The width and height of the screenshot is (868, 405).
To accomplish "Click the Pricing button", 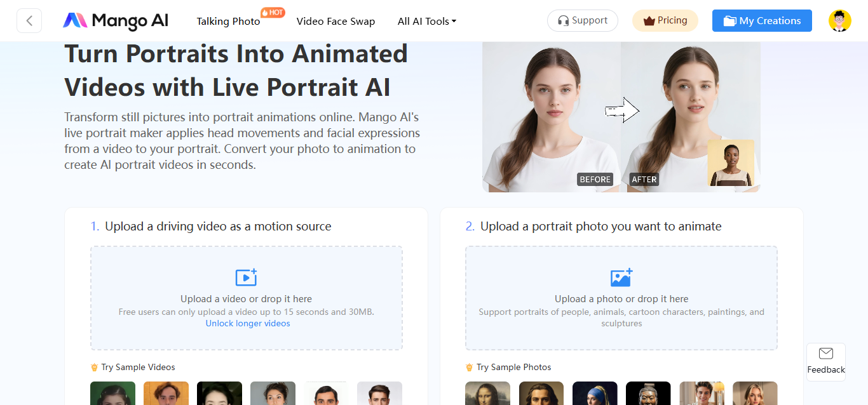I will click(x=665, y=20).
